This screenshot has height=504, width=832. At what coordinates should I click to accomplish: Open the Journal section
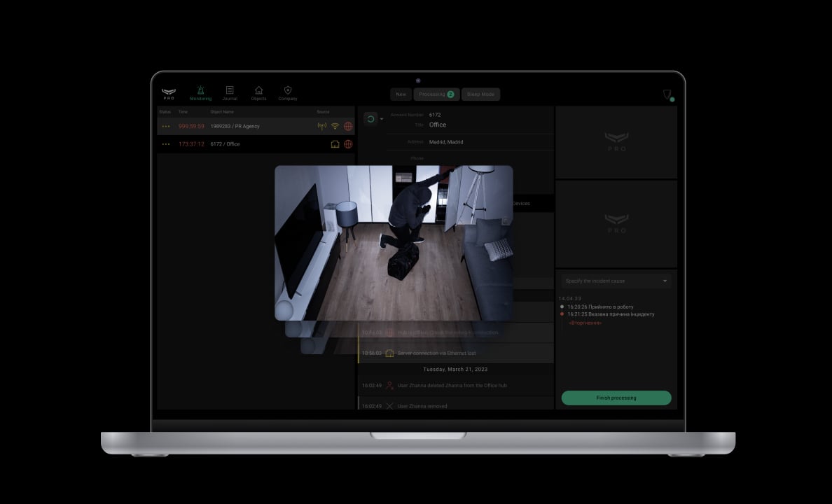pyautogui.click(x=230, y=93)
